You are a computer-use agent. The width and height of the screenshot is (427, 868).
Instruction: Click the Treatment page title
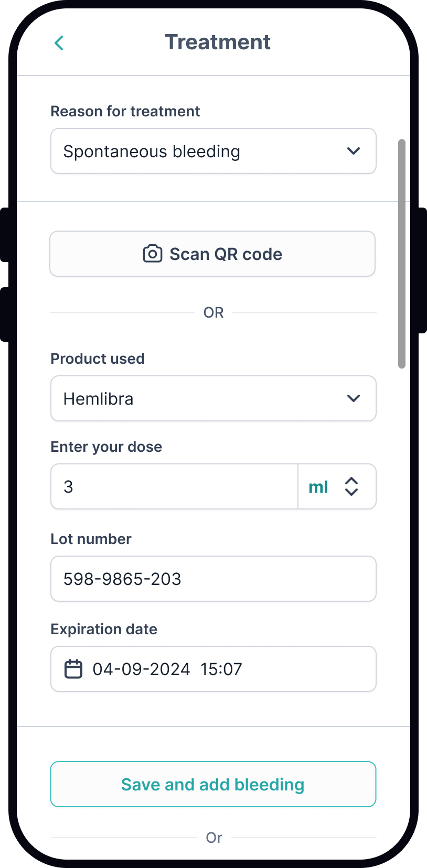[218, 42]
